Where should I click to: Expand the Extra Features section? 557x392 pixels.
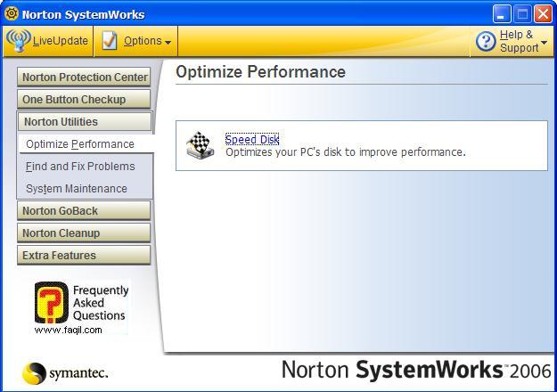(x=84, y=256)
